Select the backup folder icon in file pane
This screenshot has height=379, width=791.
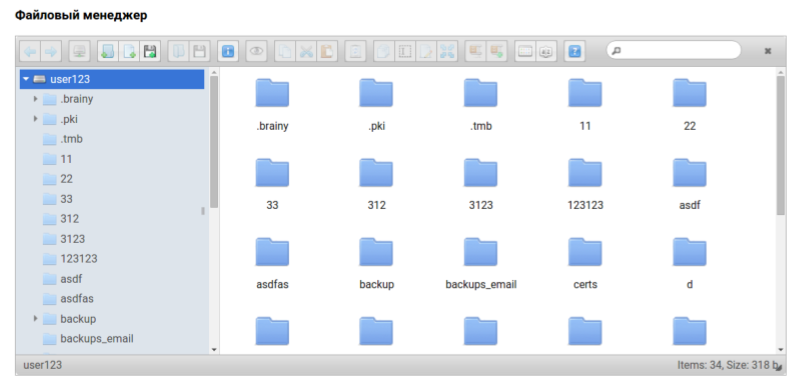(x=376, y=252)
